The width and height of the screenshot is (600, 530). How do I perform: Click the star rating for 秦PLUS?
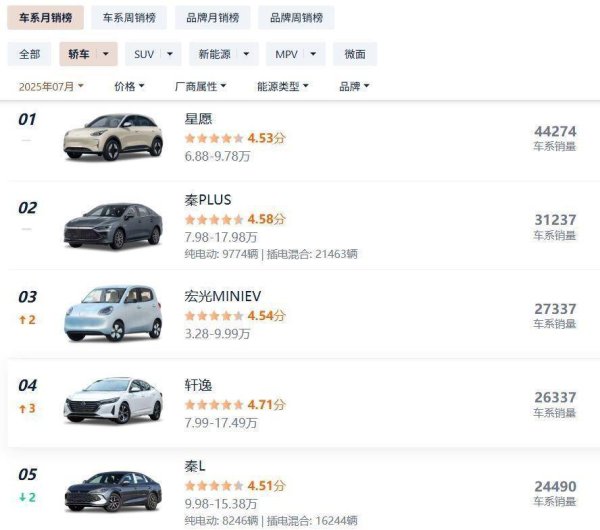pyautogui.click(x=214, y=219)
